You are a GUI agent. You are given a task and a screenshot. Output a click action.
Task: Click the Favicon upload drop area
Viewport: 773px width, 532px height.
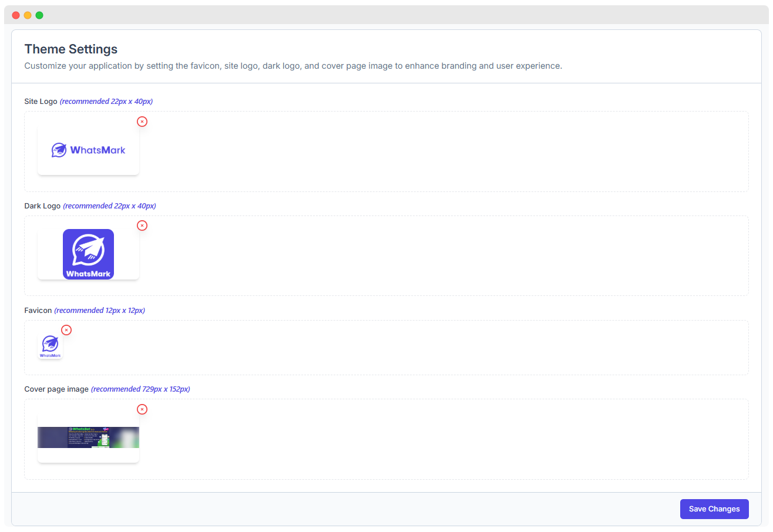coord(386,348)
